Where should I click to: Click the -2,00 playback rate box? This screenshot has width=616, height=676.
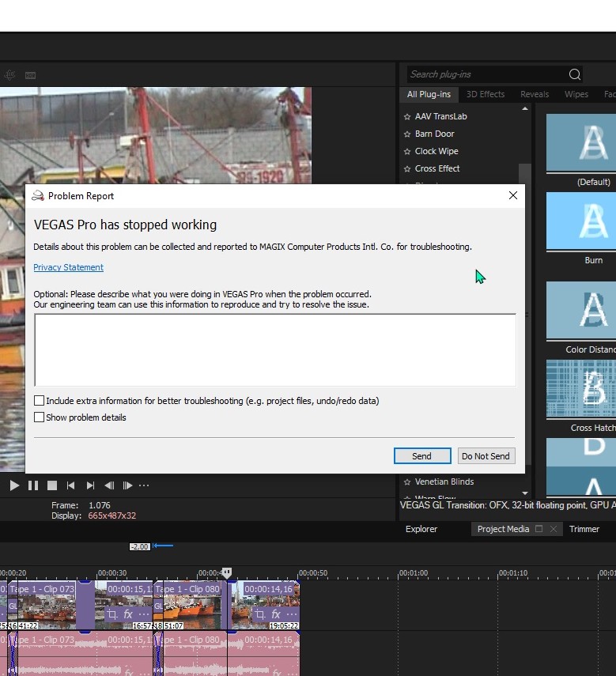[140, 546]
